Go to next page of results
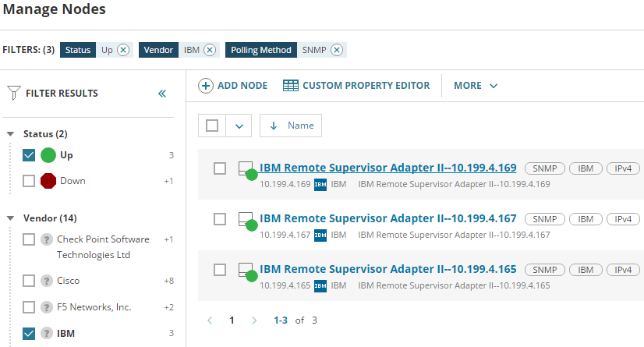 [x=254, y=320]
